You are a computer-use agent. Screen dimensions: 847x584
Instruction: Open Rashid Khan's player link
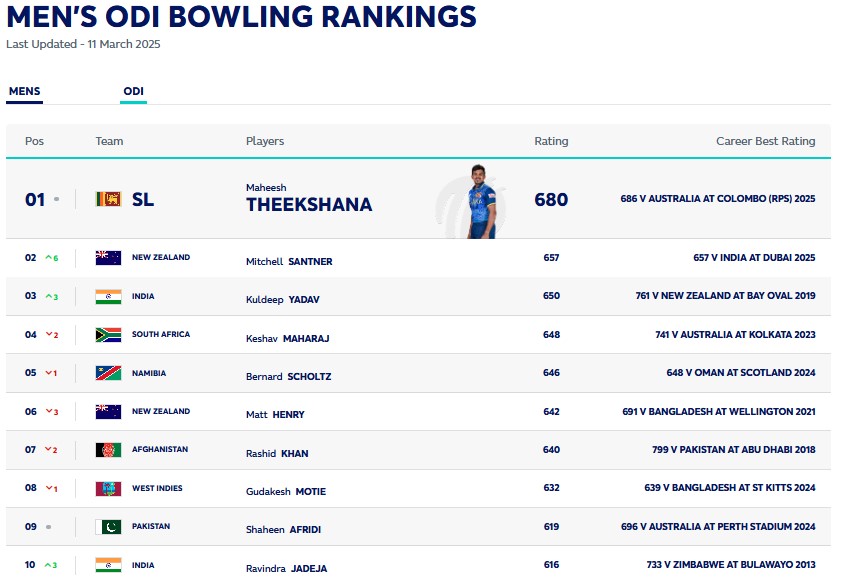tap(277, 454)
